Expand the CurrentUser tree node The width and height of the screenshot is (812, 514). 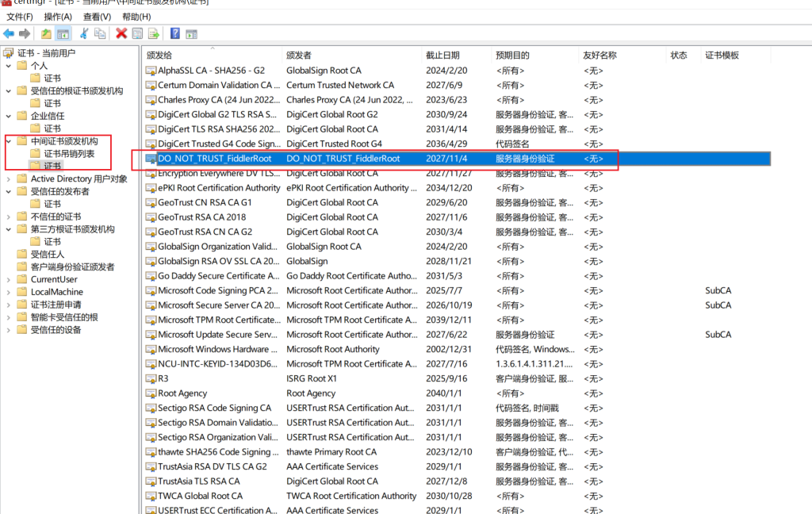point(8,279)
